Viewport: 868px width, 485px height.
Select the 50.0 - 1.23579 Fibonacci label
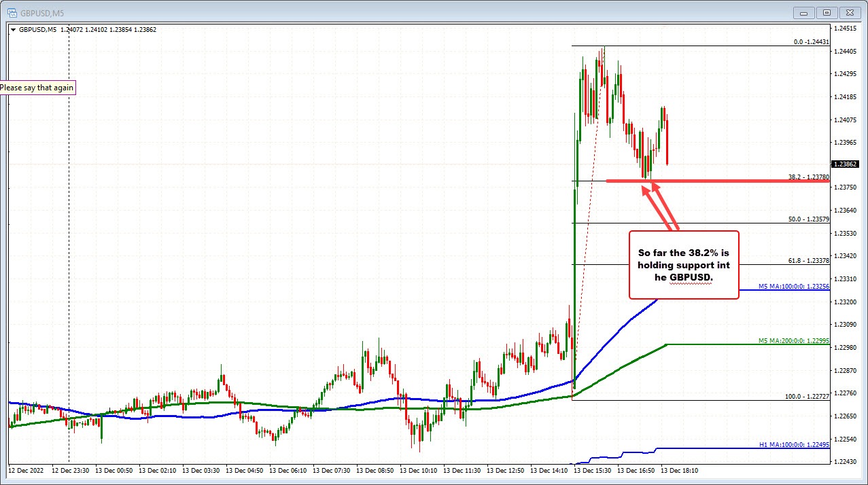coord(808,219)
